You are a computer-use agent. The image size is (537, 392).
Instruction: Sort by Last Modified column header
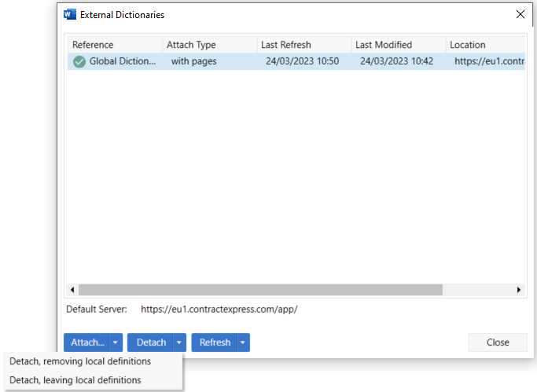coord(399,45)
